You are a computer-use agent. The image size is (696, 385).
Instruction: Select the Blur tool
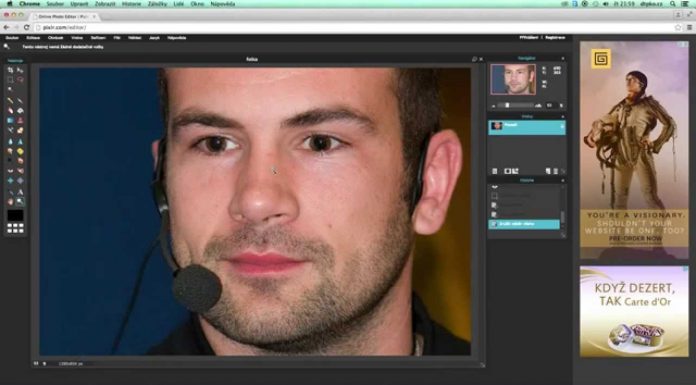(x=10, y=141)
